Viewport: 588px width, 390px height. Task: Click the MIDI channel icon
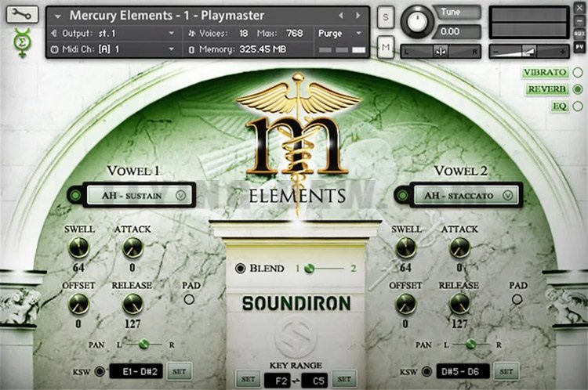54,49
